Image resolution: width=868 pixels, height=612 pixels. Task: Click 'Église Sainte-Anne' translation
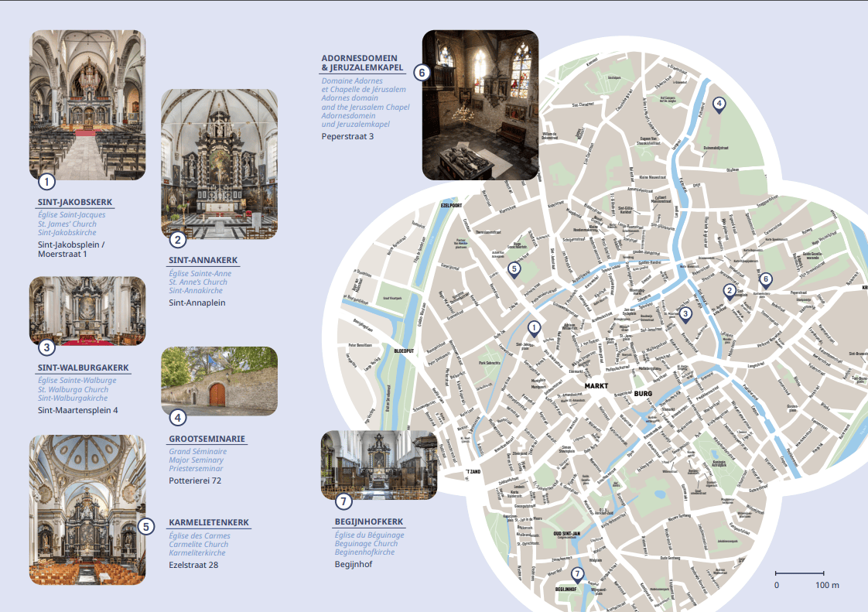(200, 274)
